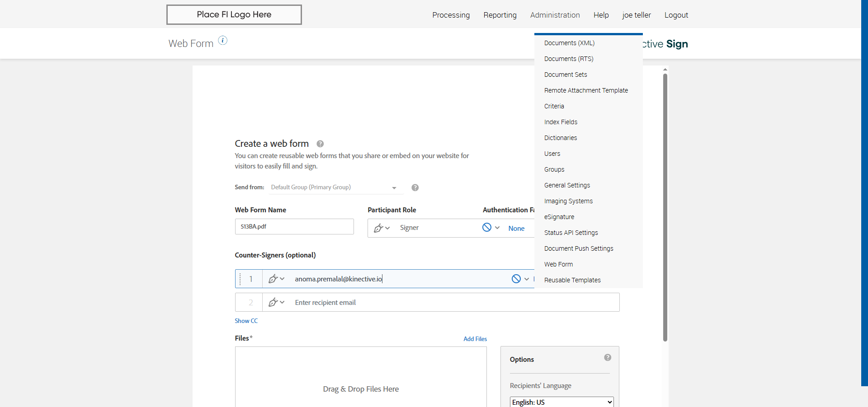Choose Reusable Templates menu entry
Screen dimensions: 868x407
tap(572, 280)
